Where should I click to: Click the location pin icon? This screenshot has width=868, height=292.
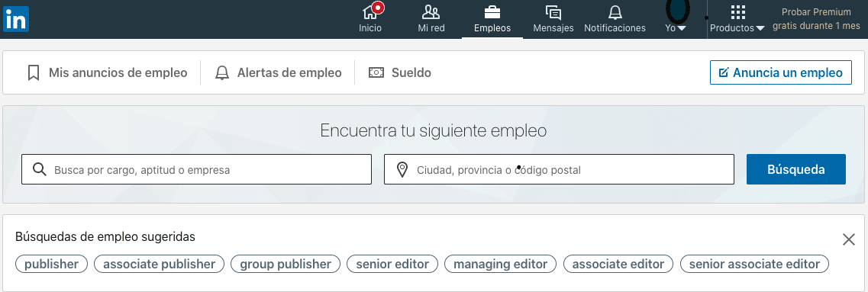[403, 170]
